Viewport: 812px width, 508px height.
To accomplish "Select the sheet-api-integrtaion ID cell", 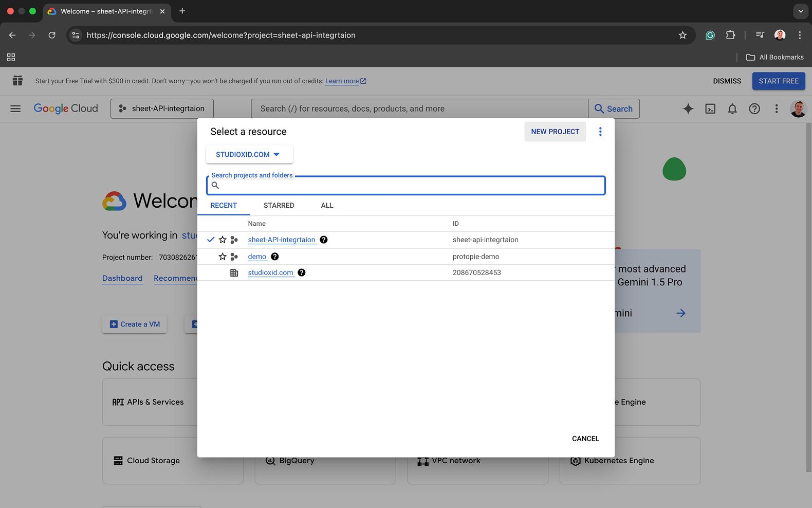I will 486,240.
